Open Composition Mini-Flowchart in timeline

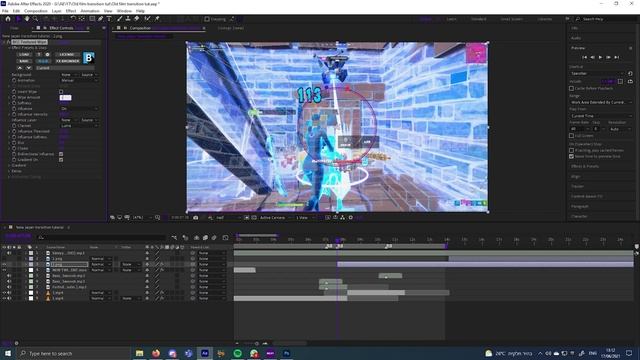point(174,238)
